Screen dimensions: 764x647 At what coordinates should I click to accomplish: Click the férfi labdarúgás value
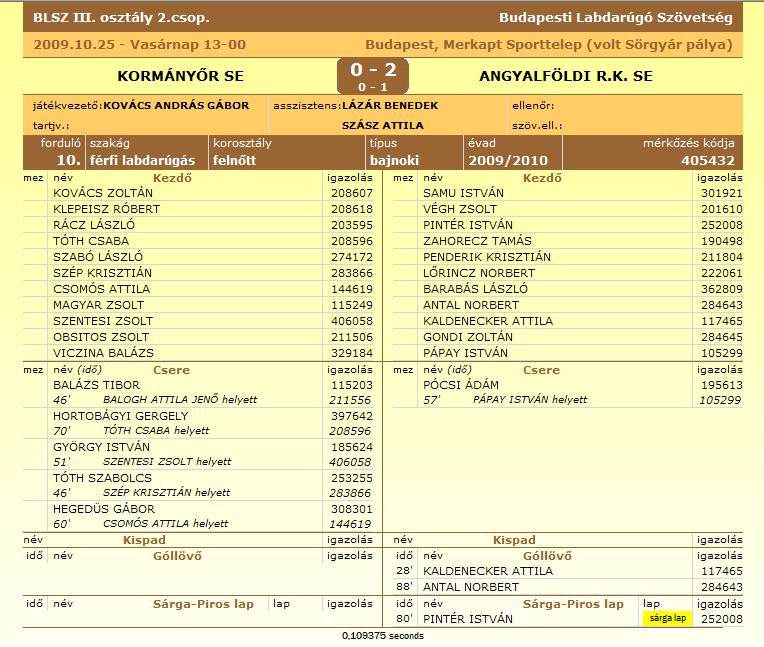click(x=142, y=160)
